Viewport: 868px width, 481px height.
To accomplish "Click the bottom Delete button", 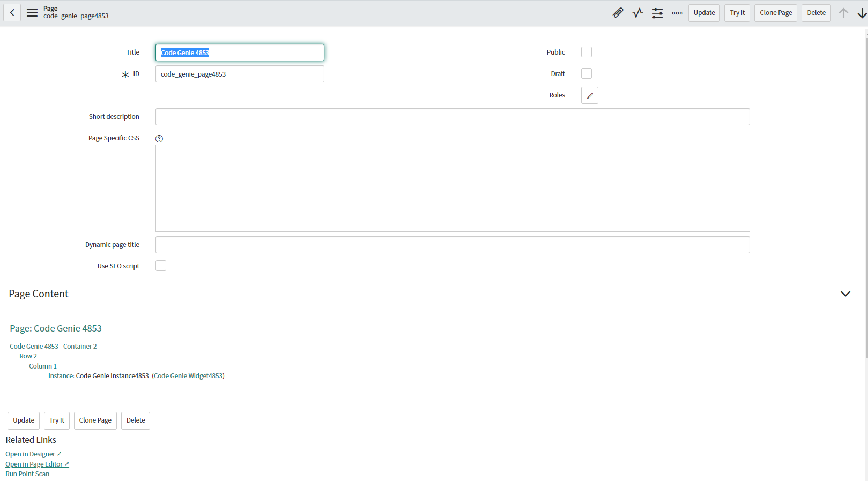I will pos(136,420).
